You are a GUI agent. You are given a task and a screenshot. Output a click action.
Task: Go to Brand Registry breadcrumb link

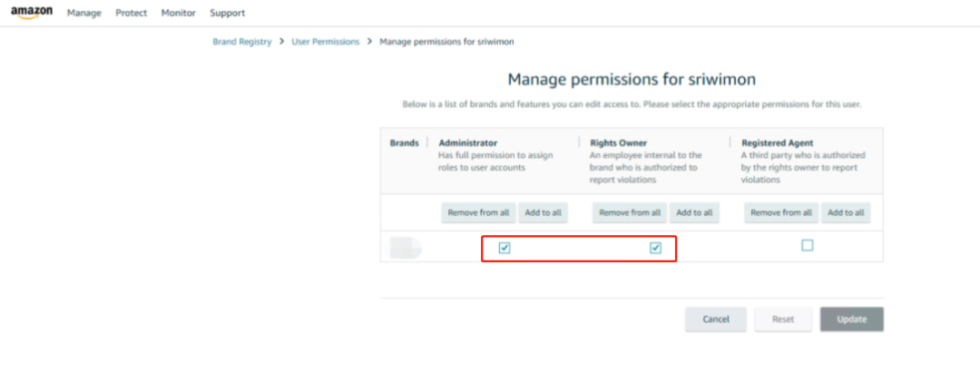(241, 42)
